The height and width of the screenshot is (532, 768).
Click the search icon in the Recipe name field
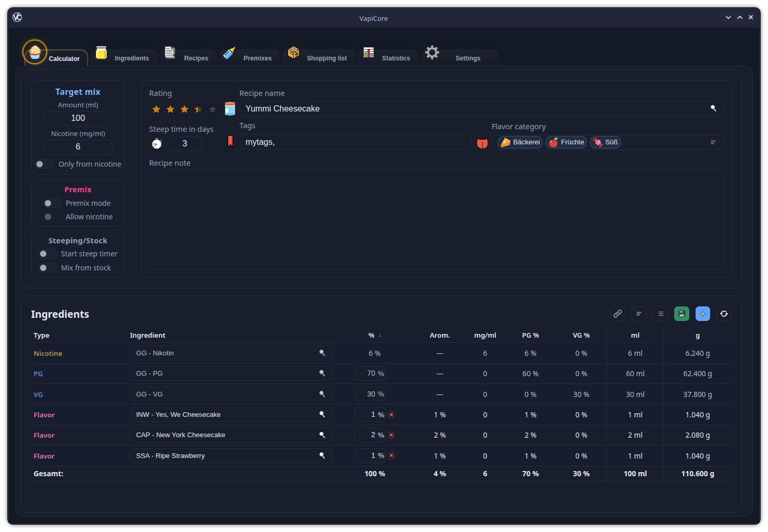click(x=713, y=108)
